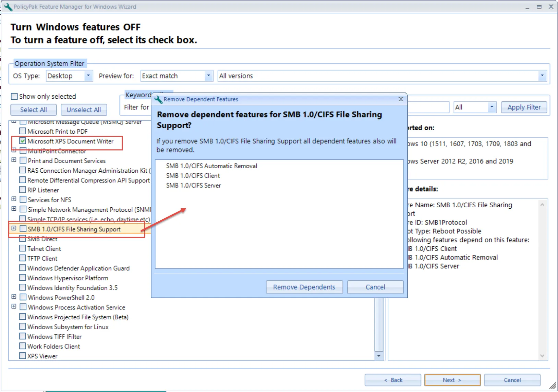Check Windows Projected File System (Beta)
The width and height of the screenshot is (558, 392).
pyautogui.click(x=23, y=316)
